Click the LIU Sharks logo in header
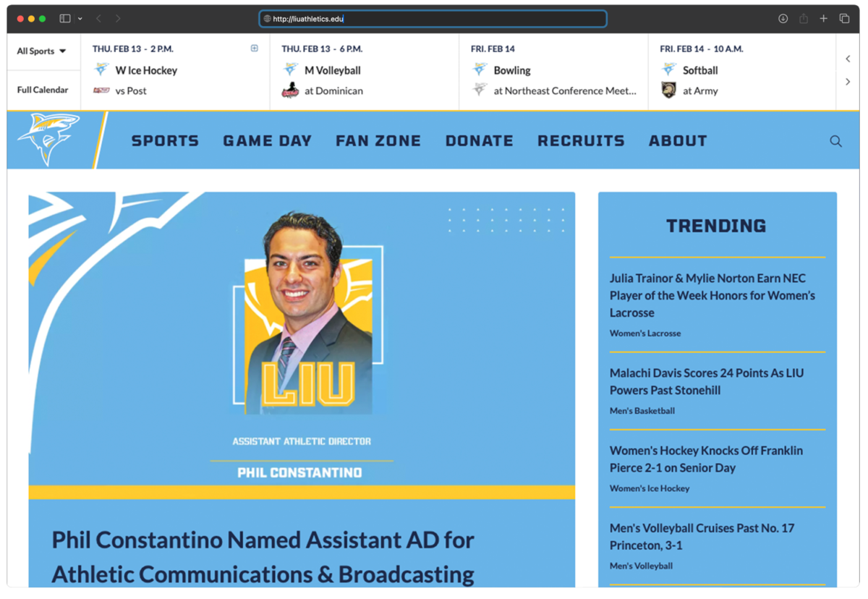This screenshot has height=599, width=868. (49, 140)
